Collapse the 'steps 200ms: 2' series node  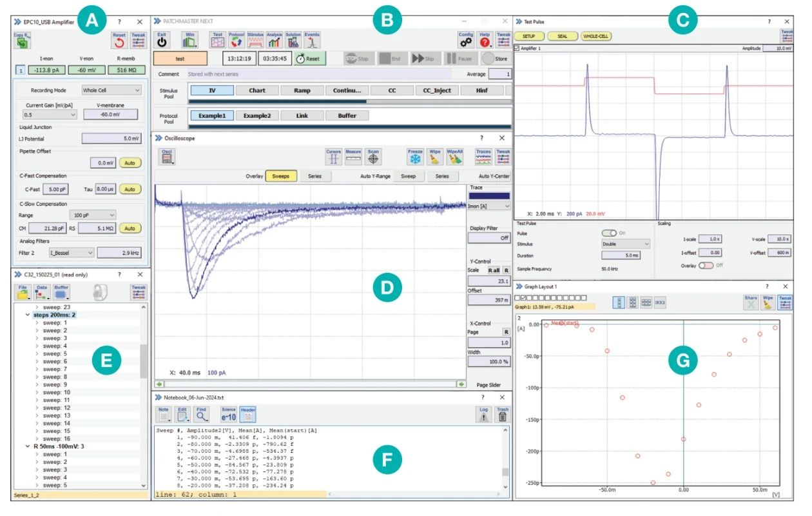point(27,315)
